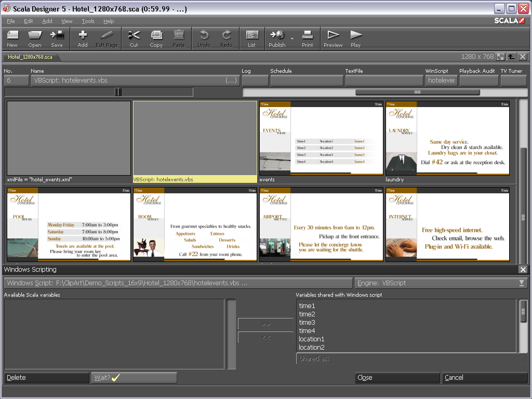The width and height of the screenshot is (532, 399).
Task: Click Cancel in Windows Scripting panel
Action: 484,378
